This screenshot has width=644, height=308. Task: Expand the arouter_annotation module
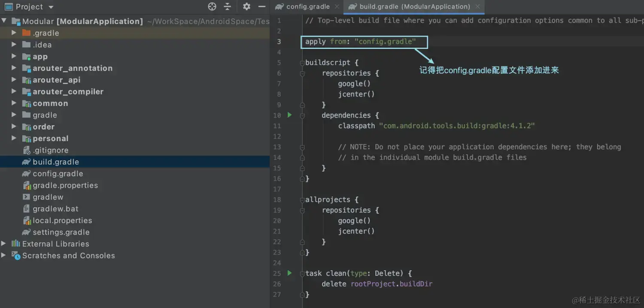[14, 68]
